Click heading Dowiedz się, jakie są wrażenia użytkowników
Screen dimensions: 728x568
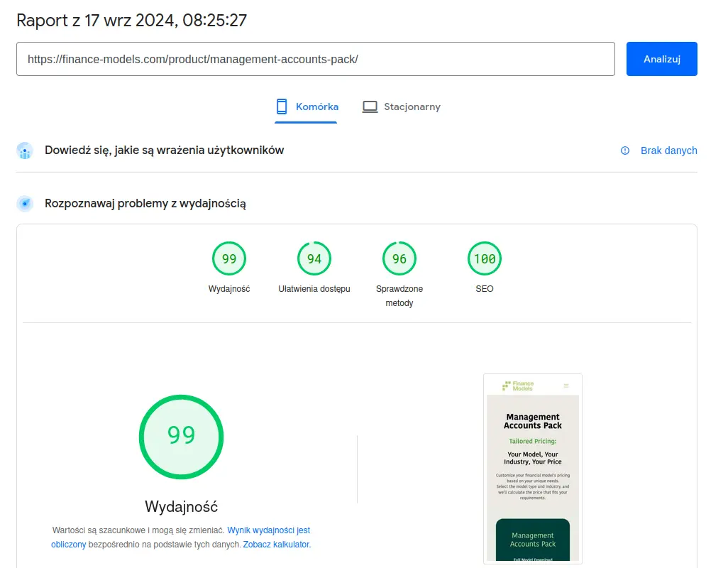[x=164, y=150]
